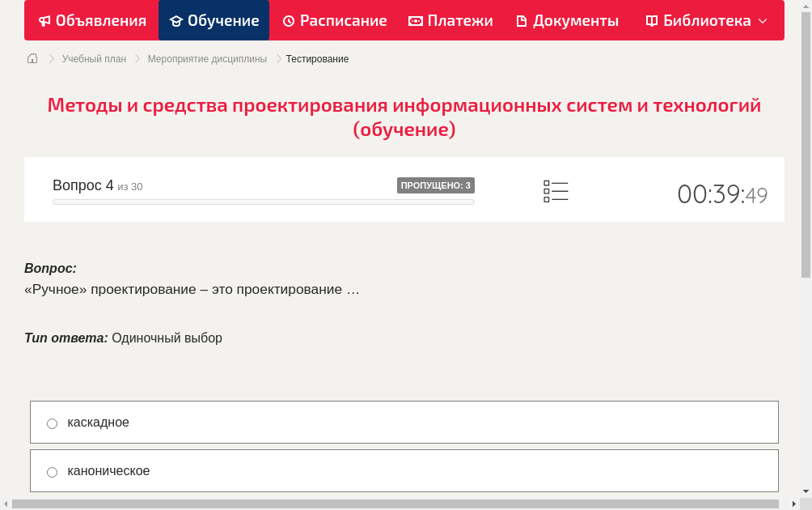Click the ПРОПУЩЕНО: 3 badge
The width and height of the screenshot is (812, 510).
(x=436, y=185)
